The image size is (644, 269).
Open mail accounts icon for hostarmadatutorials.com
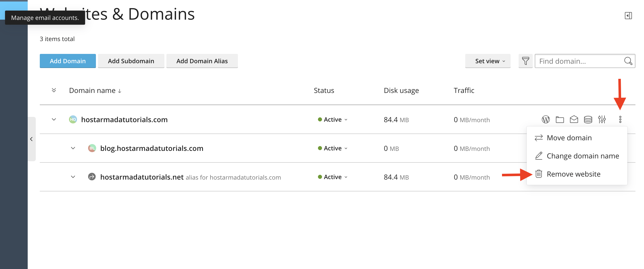coord(574,119)
